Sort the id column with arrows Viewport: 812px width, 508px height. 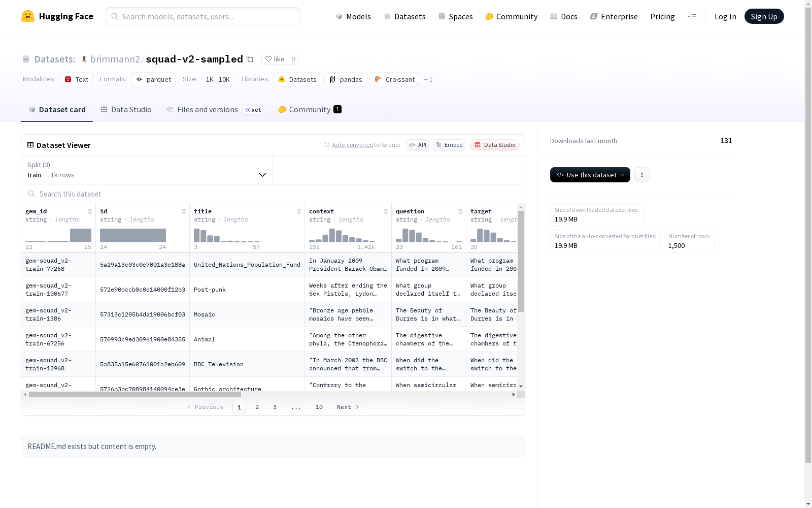tap(184, 211)
